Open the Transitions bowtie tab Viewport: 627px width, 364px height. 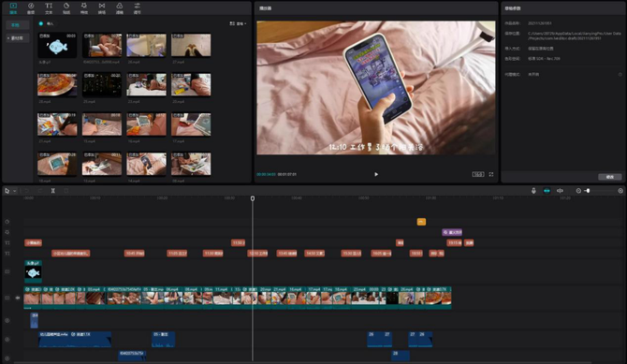click(102, 7)
